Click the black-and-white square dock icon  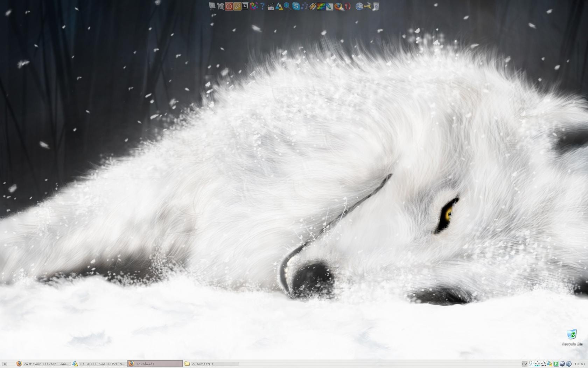245,6
